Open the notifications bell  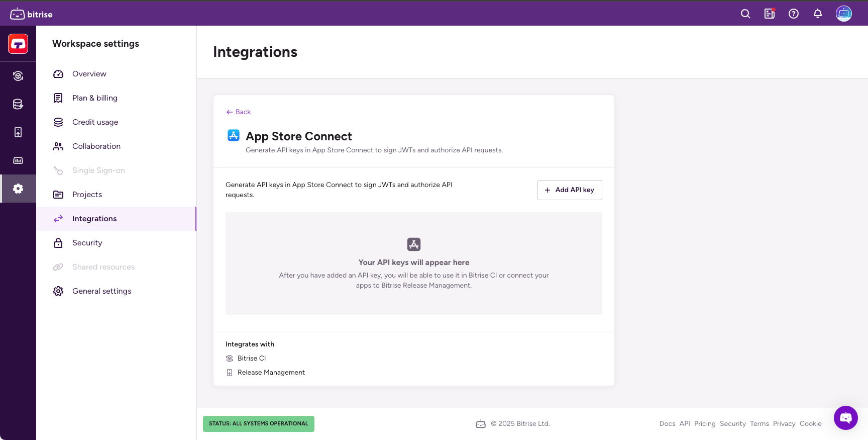tap(818, 14)
